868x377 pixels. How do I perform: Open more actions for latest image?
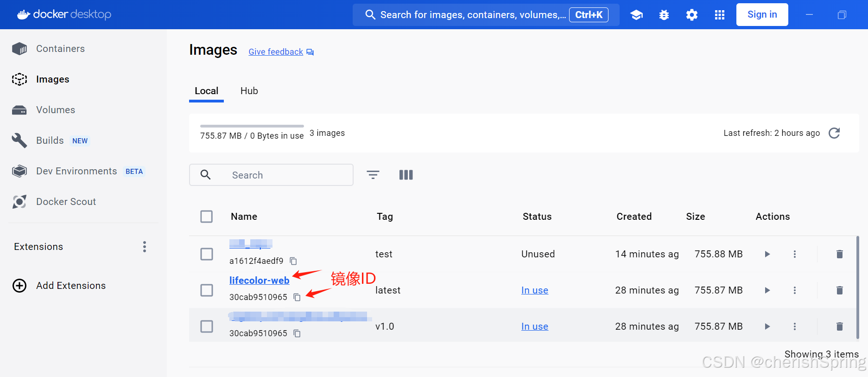[x=795, y=290]
